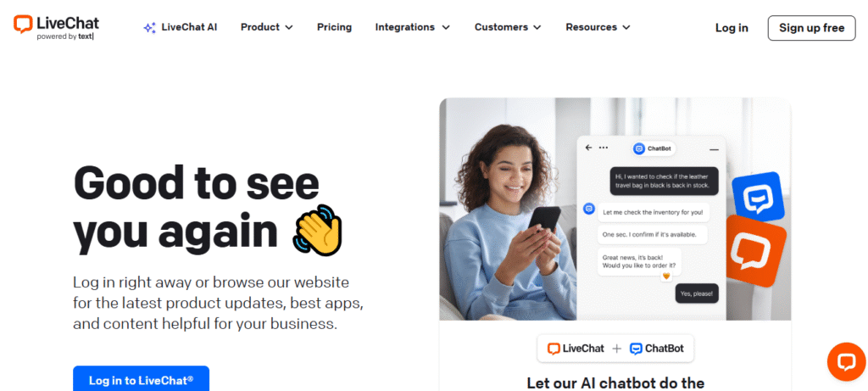Click the minimize dash in ChatBot window
The image size is (868, 391).
714,149
